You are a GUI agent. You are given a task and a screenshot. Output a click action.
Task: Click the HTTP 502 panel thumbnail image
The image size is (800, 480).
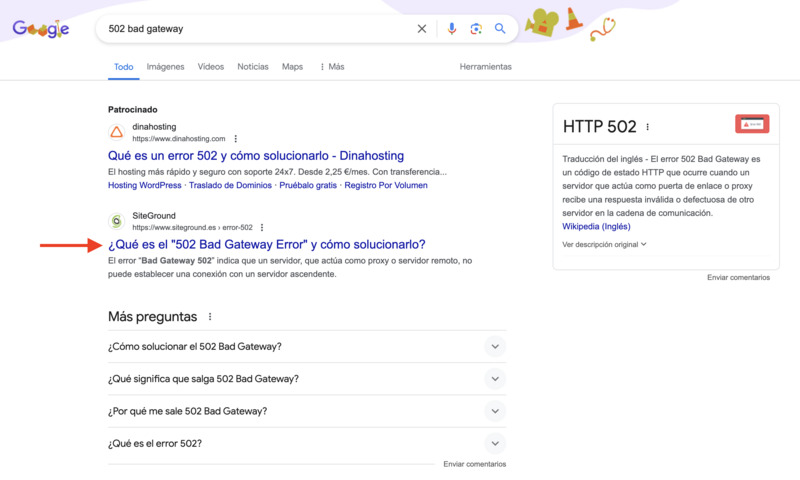point(752,124)
